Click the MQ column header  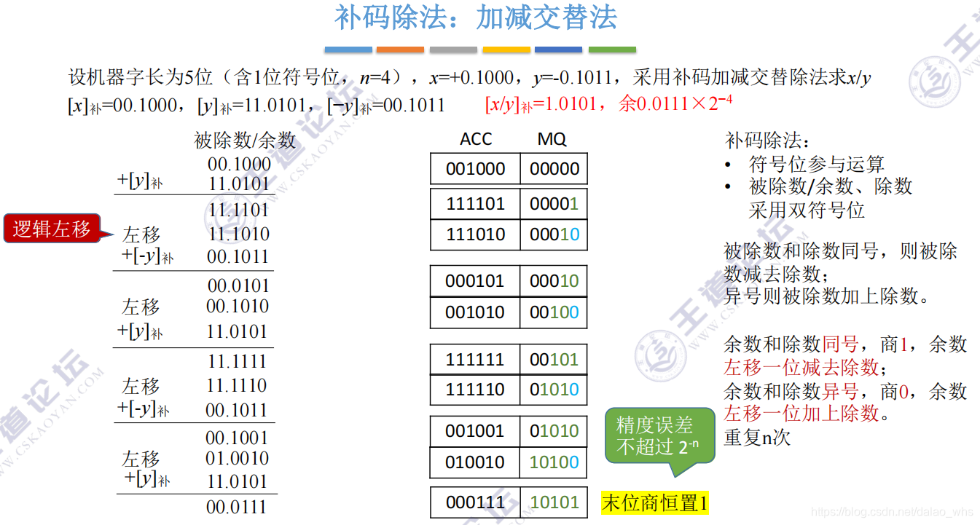pyautogui.click(x=552, y=139)
